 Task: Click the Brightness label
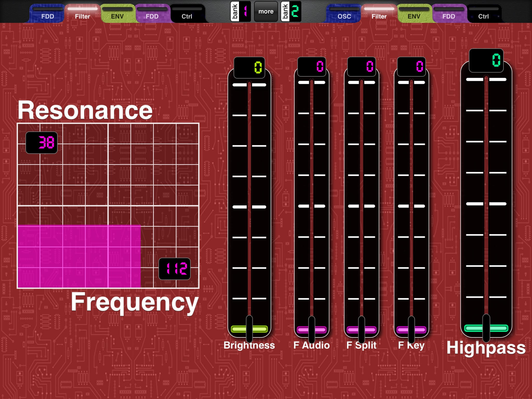tap(249, 345)
